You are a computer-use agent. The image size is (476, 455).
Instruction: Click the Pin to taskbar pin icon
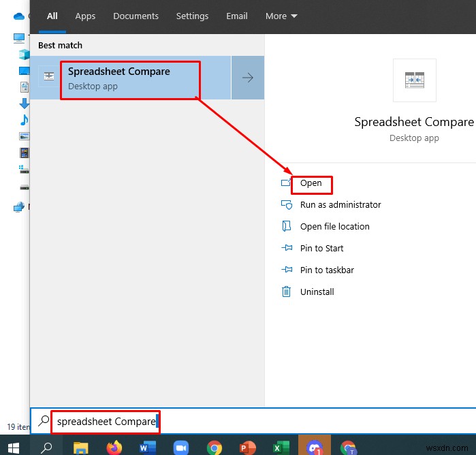[287, 270]
